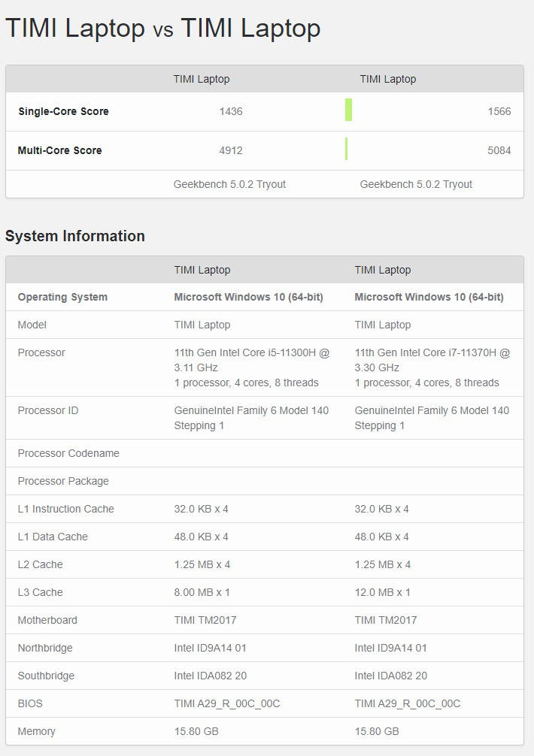Click the Southbridge row label
Image resolution: width=534 pixels, height=756 pixels.
46,676
